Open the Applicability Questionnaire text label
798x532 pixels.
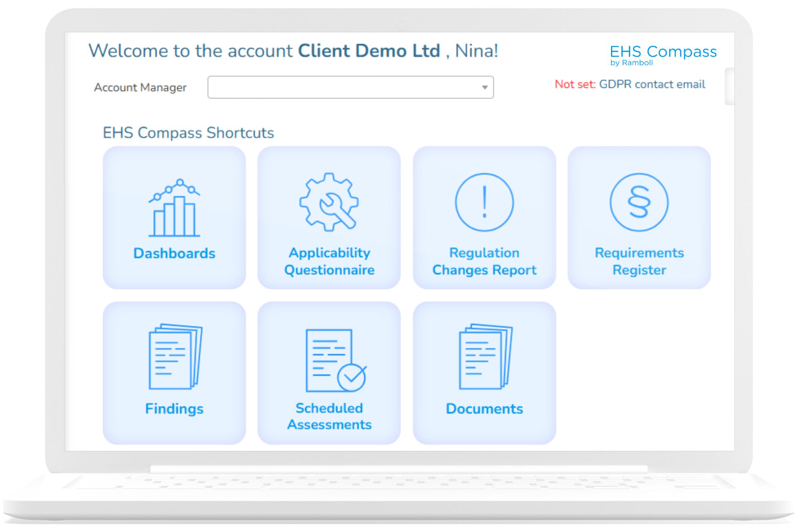tap(329, 261)
